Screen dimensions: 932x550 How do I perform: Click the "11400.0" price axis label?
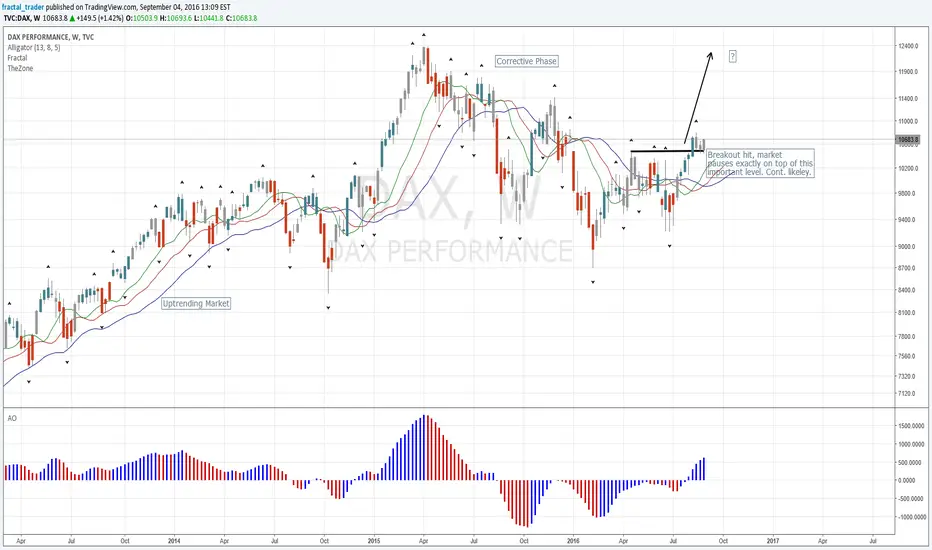(x=907, y=98)
